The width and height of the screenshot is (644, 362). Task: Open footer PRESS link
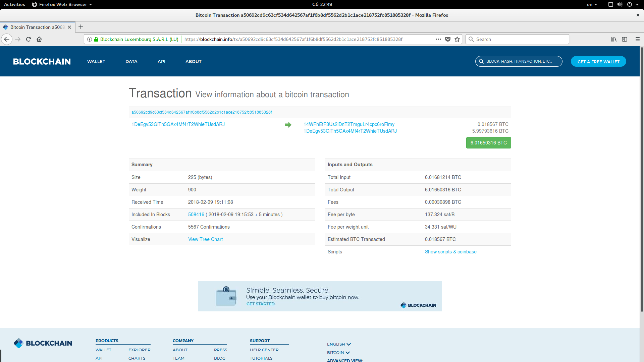pos(220,350)
